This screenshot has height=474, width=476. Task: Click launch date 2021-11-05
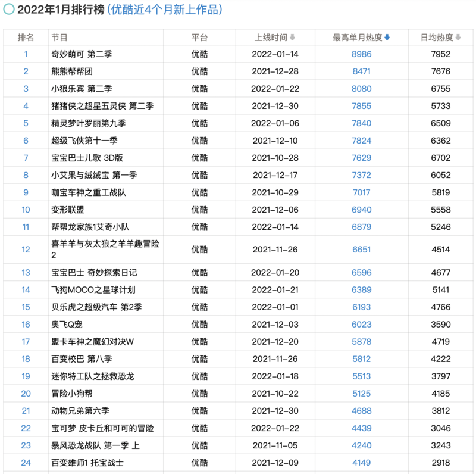coord(275,446)
